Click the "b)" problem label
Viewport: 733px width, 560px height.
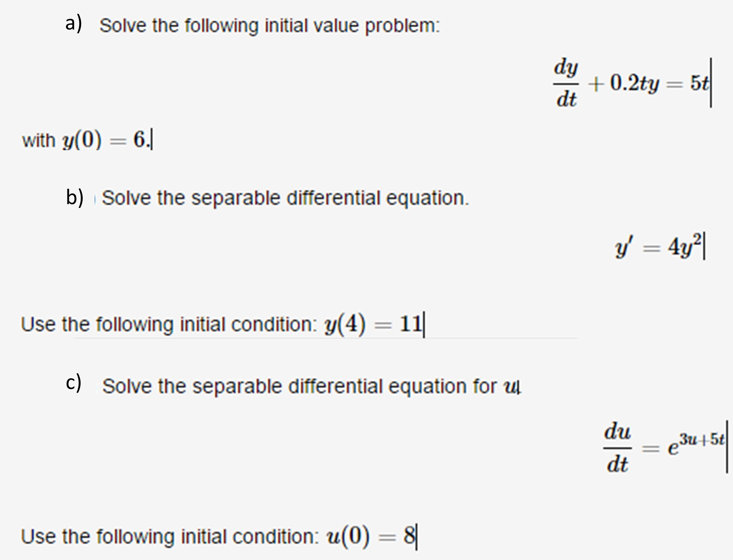click(75, 197)
